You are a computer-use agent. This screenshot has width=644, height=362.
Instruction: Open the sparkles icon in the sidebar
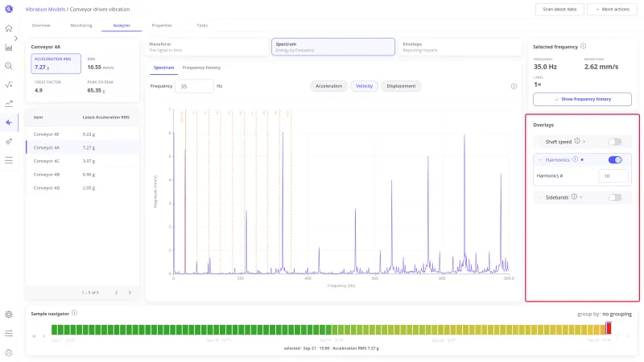9,142
